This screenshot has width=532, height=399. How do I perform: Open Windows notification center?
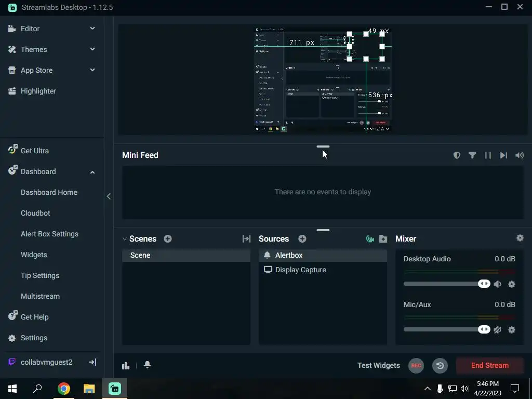(x=515, y=389)
